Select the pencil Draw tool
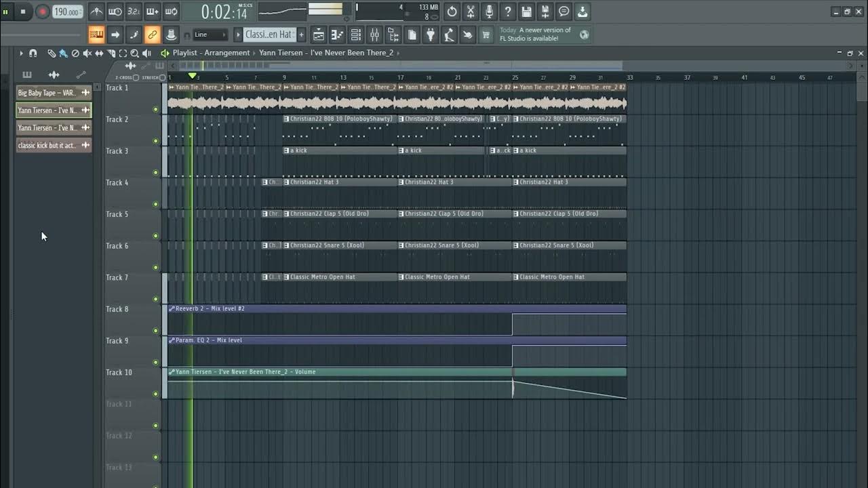Image resolution: width=868 pixels, height=488 pixels. (52, 53)
